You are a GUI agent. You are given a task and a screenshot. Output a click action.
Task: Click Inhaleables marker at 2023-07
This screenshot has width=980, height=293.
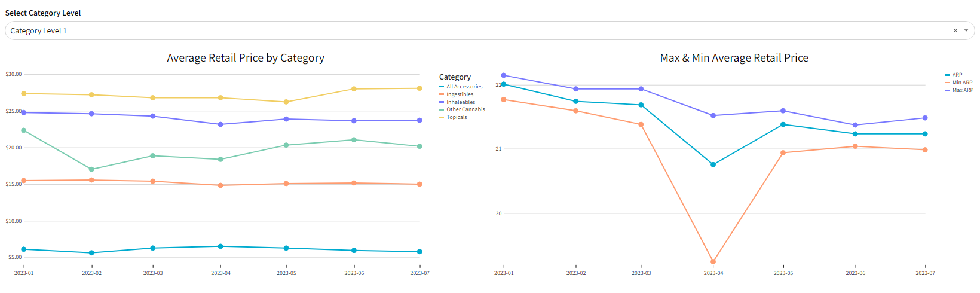(x=419, y=120)
